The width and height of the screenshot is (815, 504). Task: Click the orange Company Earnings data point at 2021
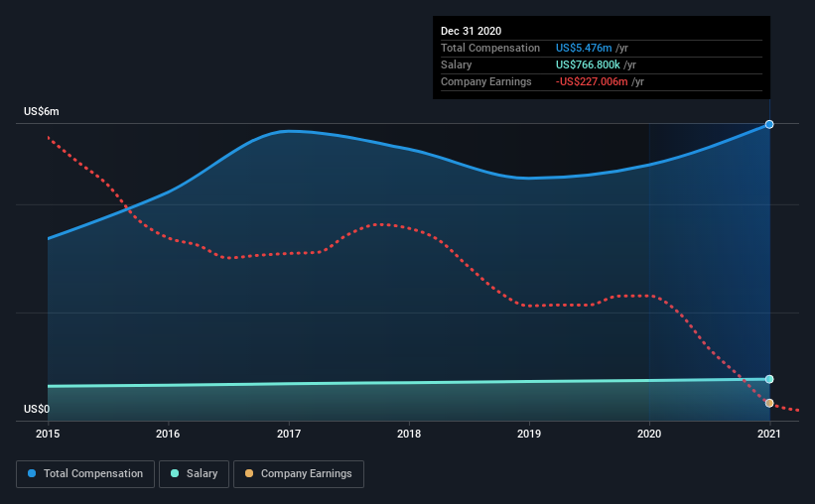769,403
